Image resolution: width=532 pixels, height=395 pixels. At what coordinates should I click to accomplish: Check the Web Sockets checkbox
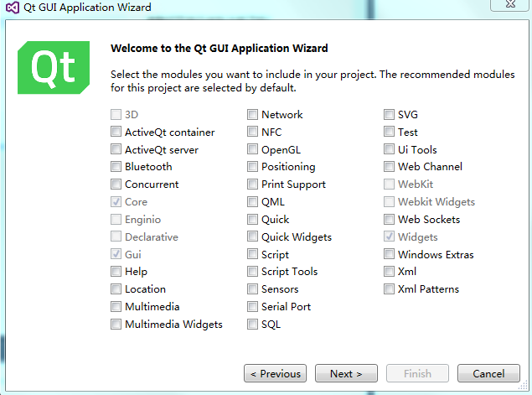(390, 220)
